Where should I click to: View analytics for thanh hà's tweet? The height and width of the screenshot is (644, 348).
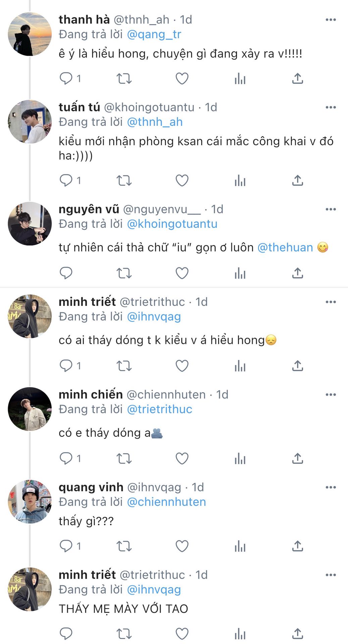[x=240, y=78]
